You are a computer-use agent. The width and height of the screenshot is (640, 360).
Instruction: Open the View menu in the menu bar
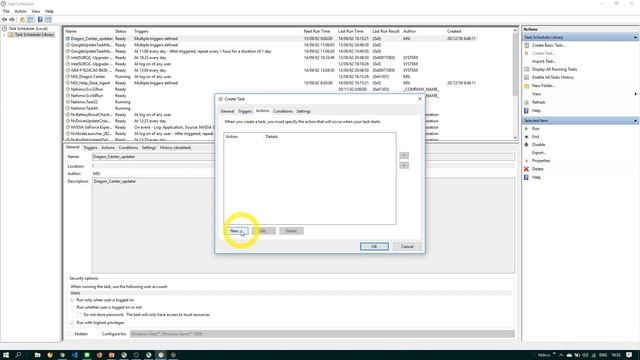36,11
